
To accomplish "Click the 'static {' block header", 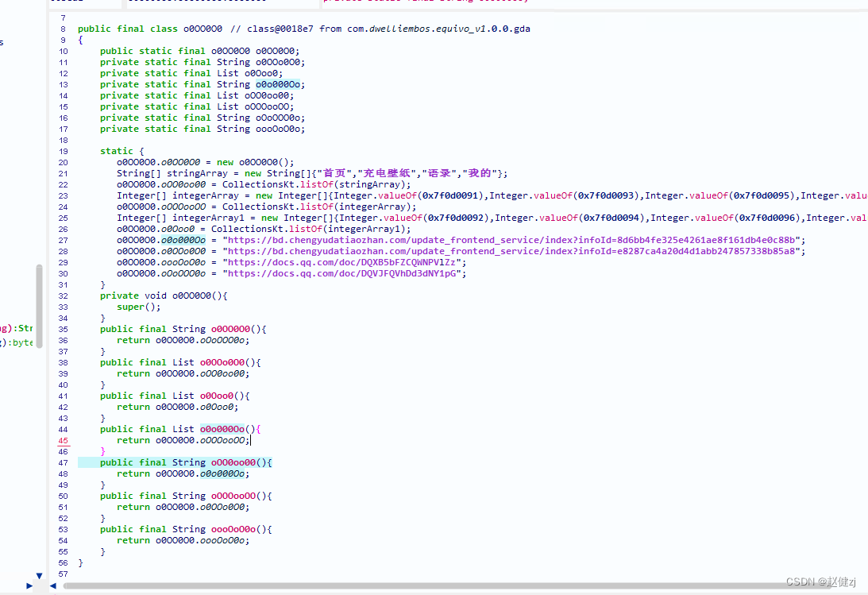I will click(122, 151).
